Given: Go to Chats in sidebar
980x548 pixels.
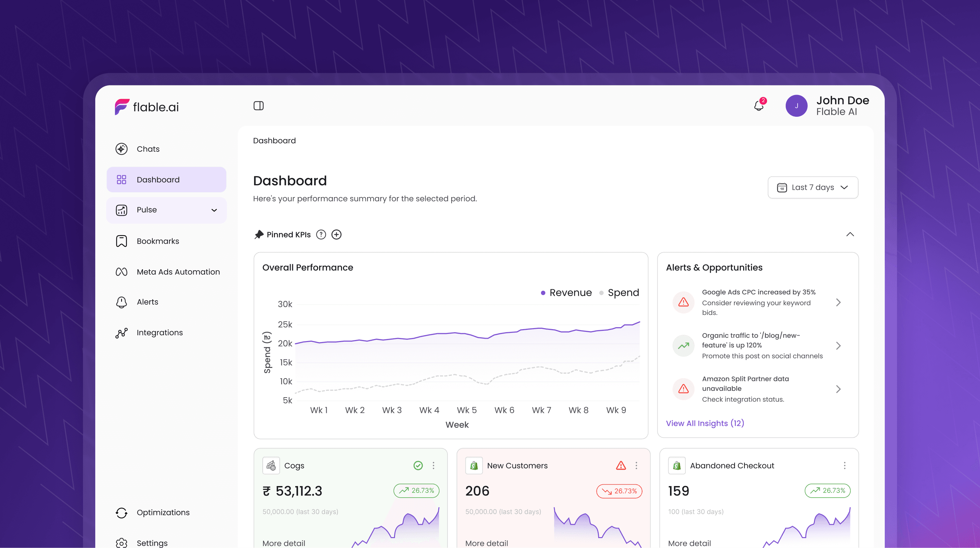Looking at the screenshot, I should 148,149.
